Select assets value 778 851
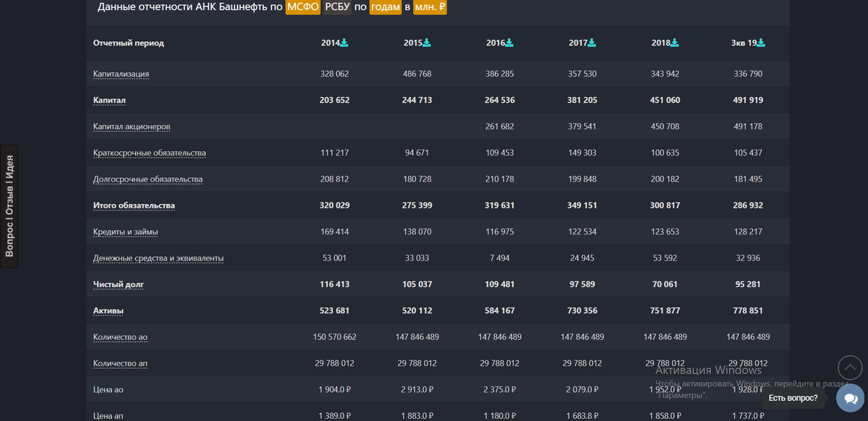This screenshot has height=421, width=868. (x=748, y=310)
